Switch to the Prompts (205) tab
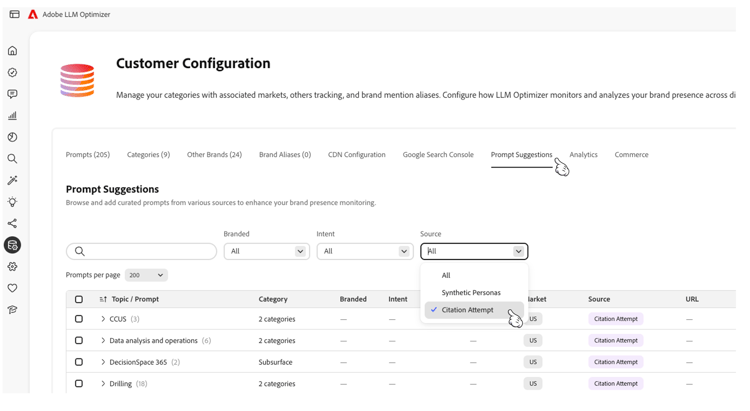 (x=88, y=155)
